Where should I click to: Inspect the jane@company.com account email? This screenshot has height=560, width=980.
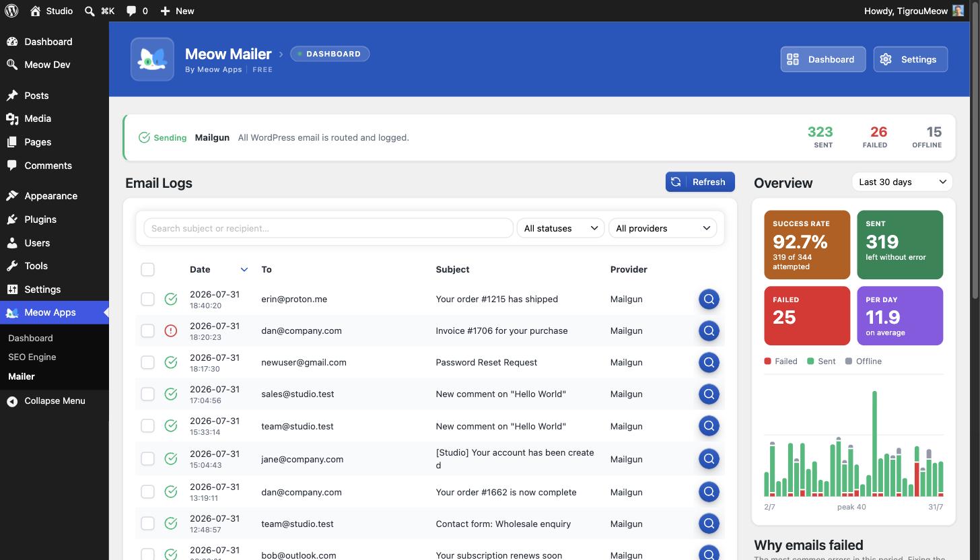pos(709,458)
